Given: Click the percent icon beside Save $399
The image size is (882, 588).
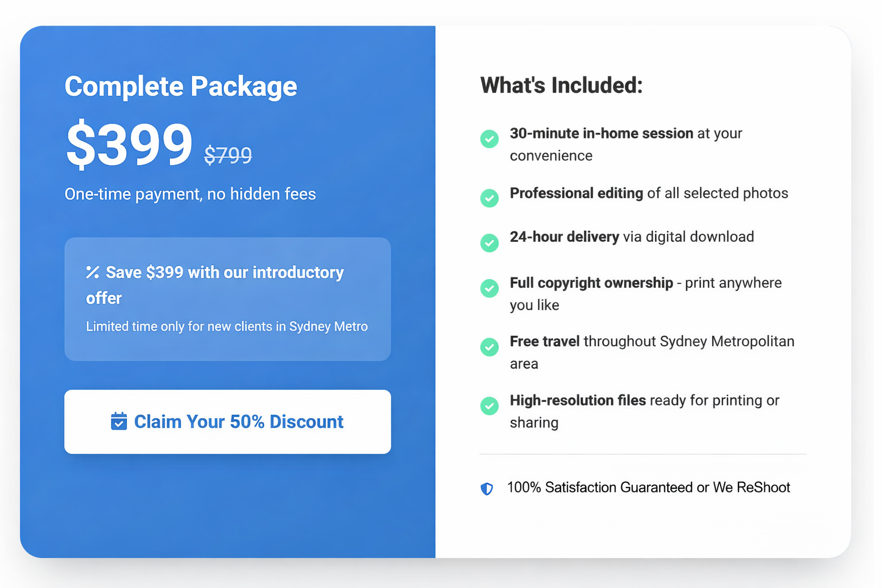Looking at the screenshot, I should pos(92,272).
